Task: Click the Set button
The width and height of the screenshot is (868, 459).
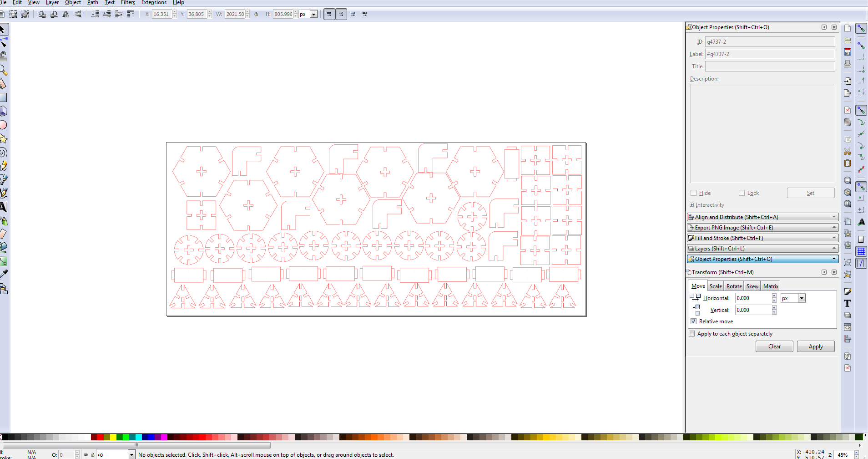Action: tap(811, 193)
